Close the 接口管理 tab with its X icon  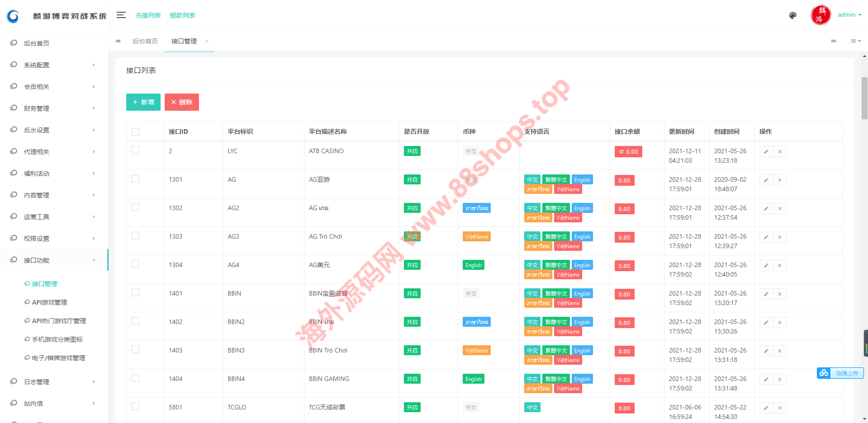pyautogui.click(x=207, y=41)
